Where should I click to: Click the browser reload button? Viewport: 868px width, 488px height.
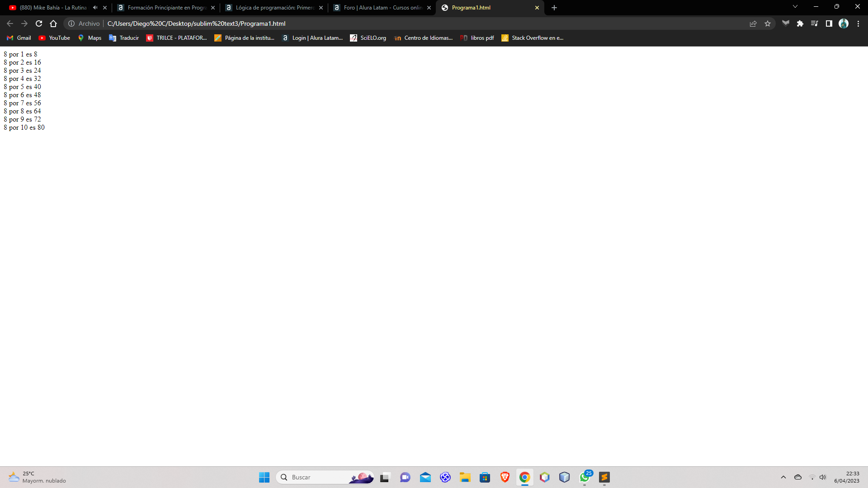39,23
